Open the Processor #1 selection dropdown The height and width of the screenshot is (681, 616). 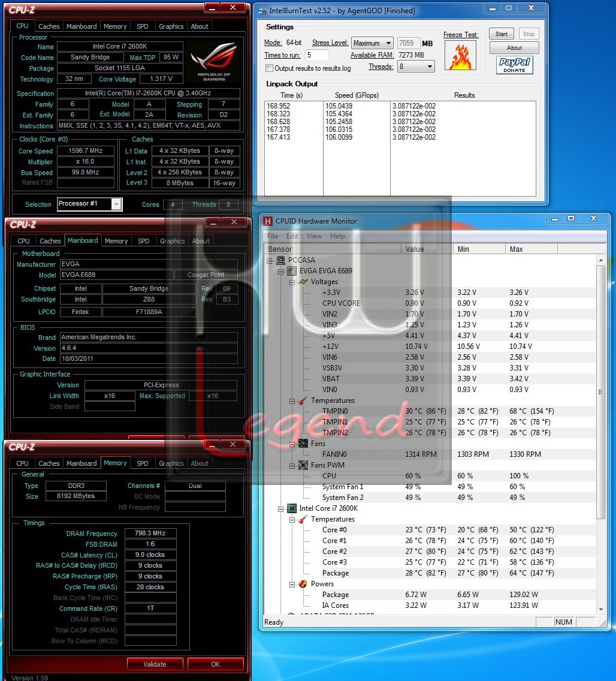(x=90, y=204)
